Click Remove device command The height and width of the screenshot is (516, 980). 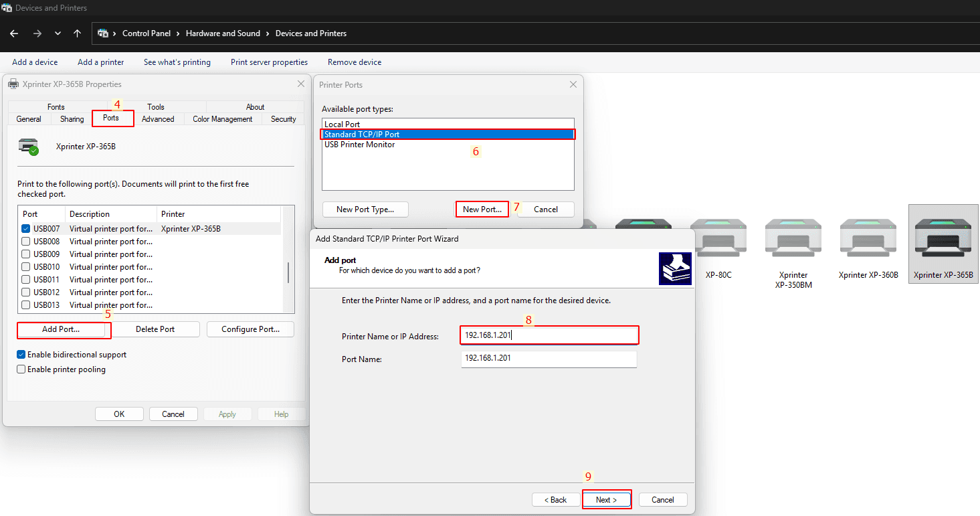tap(355, 62)
